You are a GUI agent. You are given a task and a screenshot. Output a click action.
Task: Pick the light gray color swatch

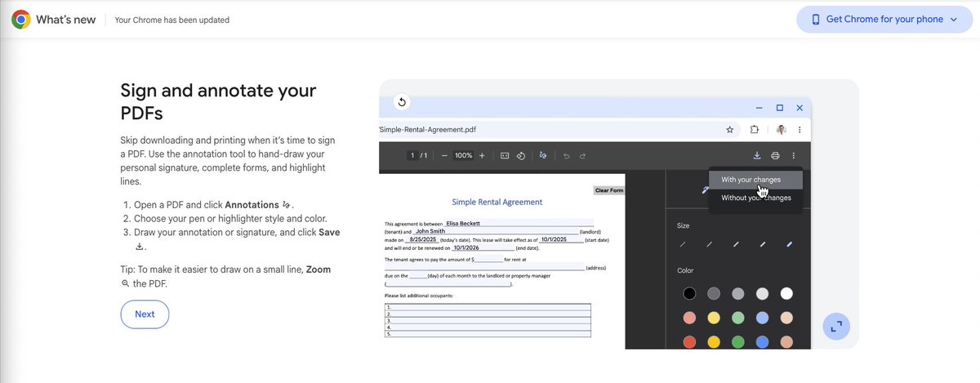point(762,293)
